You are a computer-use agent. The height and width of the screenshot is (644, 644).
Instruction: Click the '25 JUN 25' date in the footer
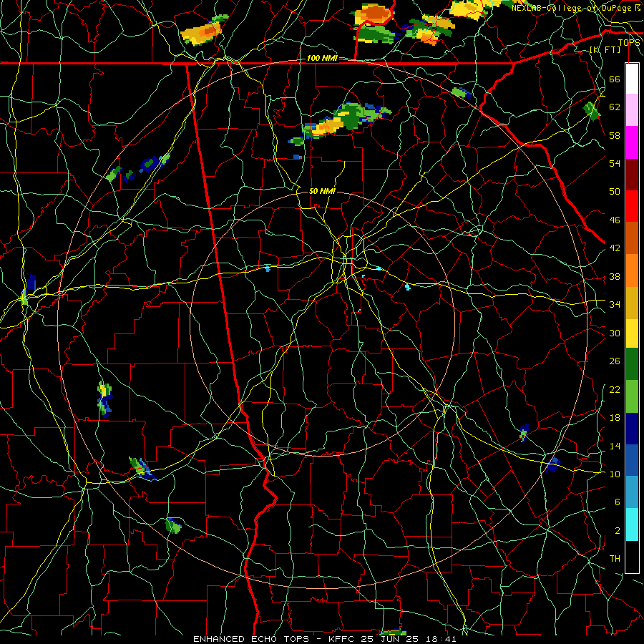(390, 639)
